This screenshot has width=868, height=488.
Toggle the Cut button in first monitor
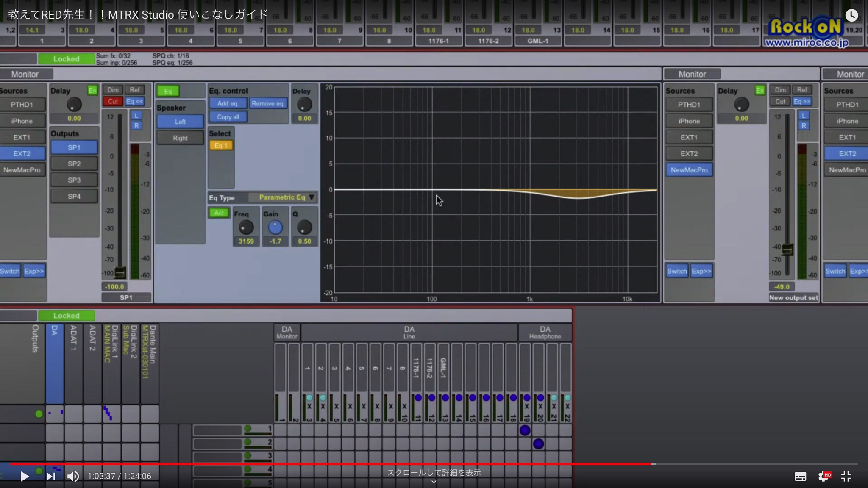(113, 102)
